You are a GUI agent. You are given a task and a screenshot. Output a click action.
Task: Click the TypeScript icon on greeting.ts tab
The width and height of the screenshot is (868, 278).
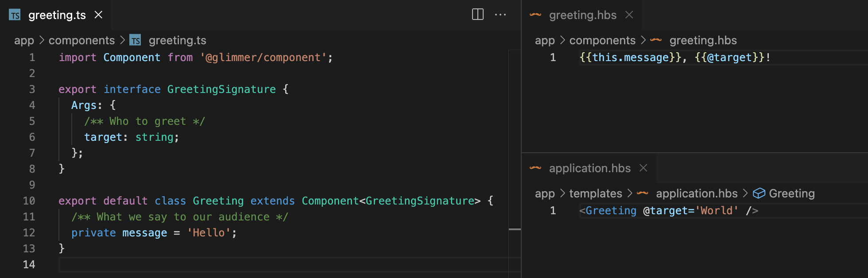click(x=15, y=15)
